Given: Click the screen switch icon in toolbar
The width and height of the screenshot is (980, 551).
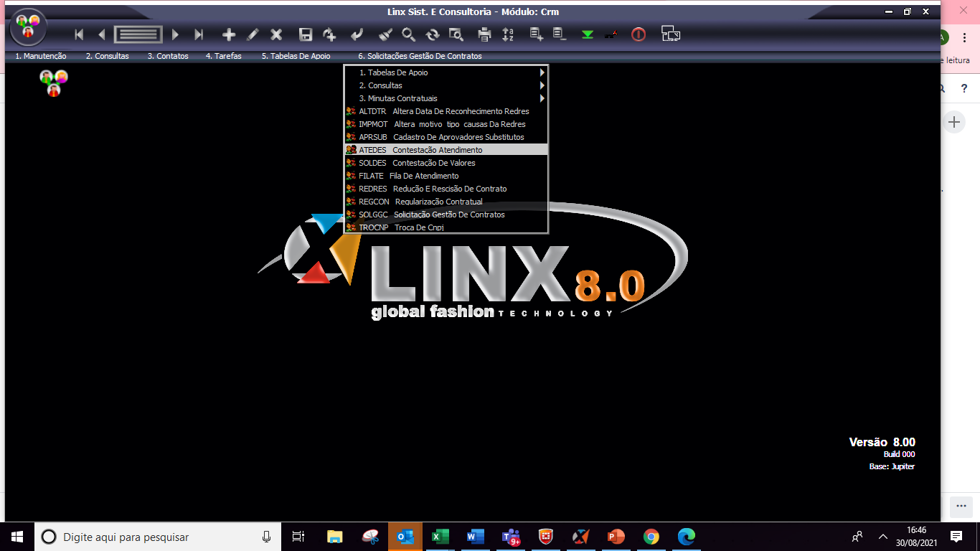Looking at the screenshot, I should pyautogui.click(x=671, y=34).
